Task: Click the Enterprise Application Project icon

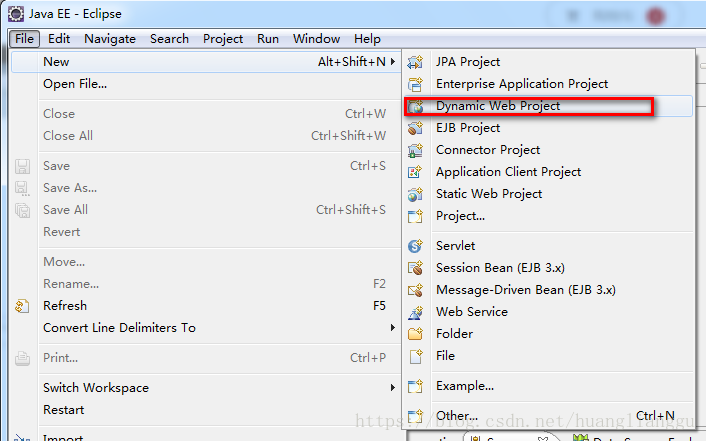Action: pos(415,84)
